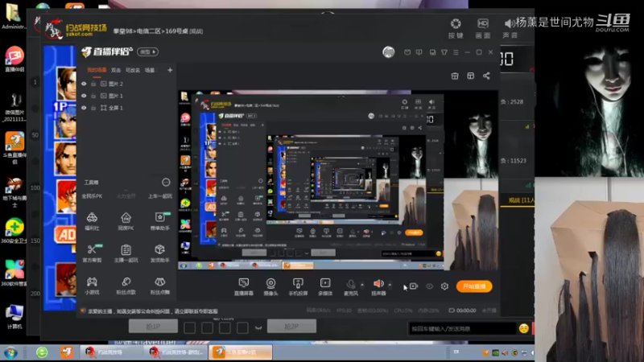Click the chat message input field

click(462, 328)
